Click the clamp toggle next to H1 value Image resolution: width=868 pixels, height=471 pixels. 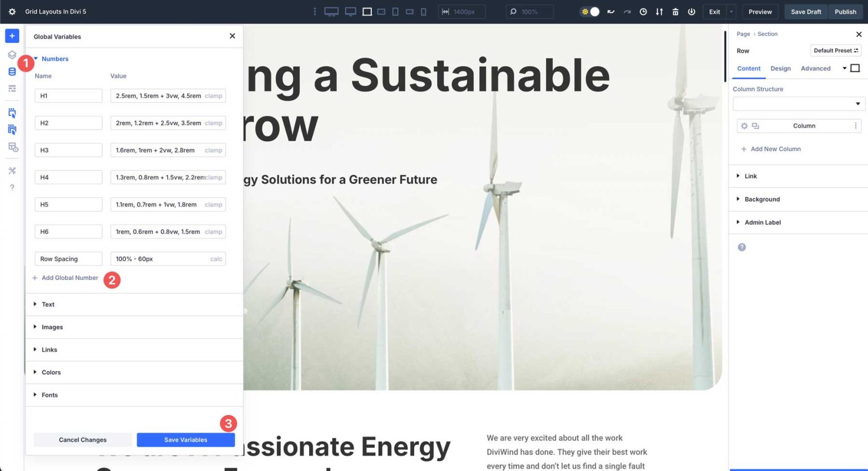pos(213,96)
